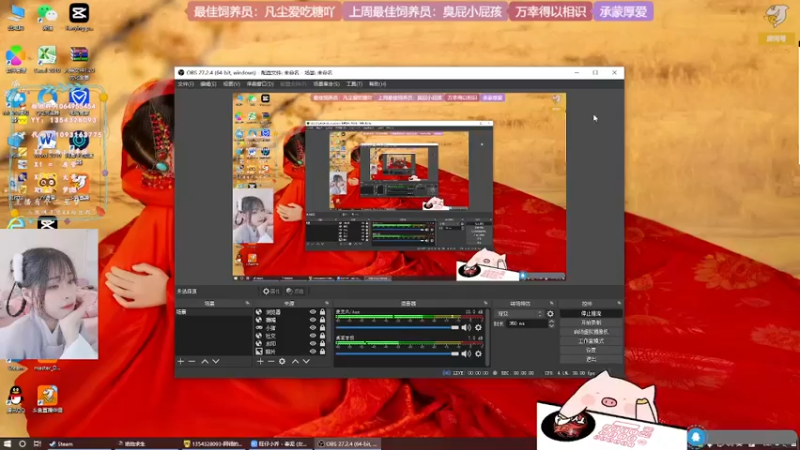Move the source down in the sources list

306,361
